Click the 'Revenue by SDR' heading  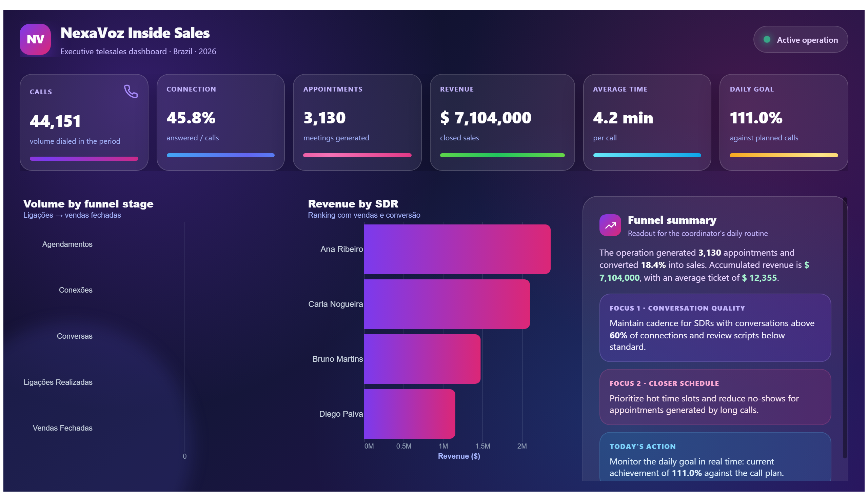click(353, 204)
